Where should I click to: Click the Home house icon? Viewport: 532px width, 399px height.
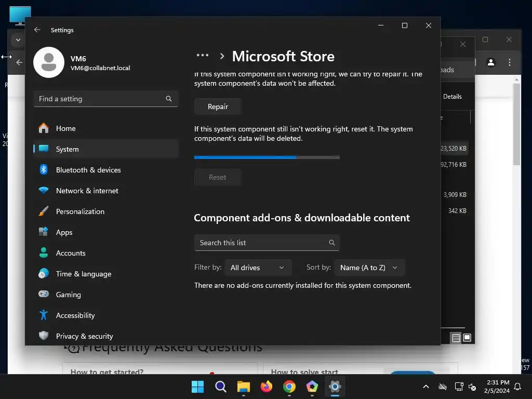coord(44,128)
